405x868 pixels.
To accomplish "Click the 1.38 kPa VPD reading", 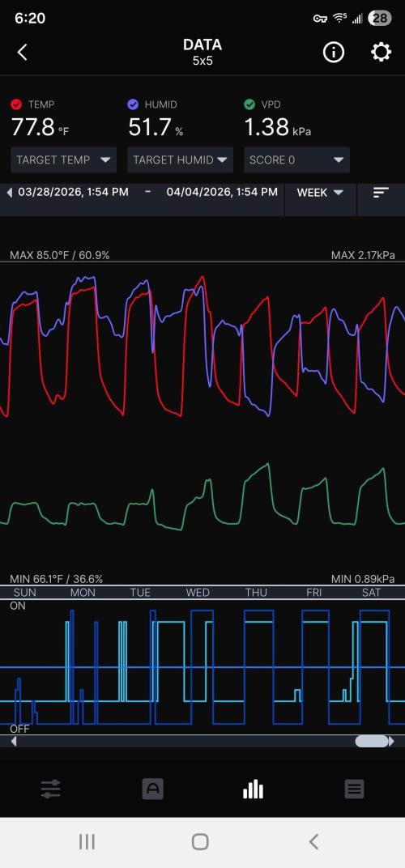I will coord(278,128).
